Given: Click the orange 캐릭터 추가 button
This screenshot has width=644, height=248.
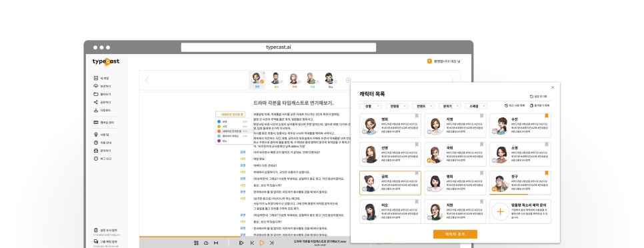Looking at the screenshot, I should tap(455, 234).
